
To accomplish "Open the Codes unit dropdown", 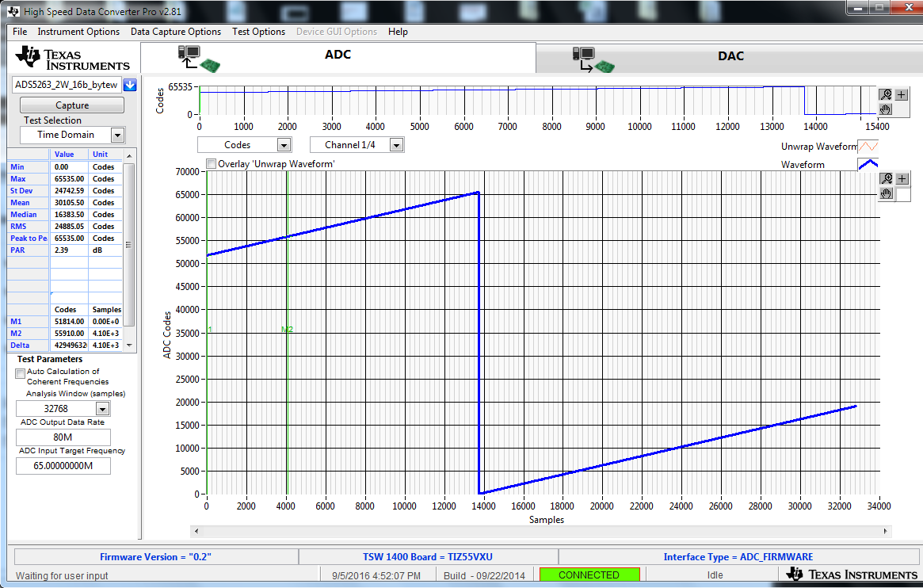I will (284, 145).
